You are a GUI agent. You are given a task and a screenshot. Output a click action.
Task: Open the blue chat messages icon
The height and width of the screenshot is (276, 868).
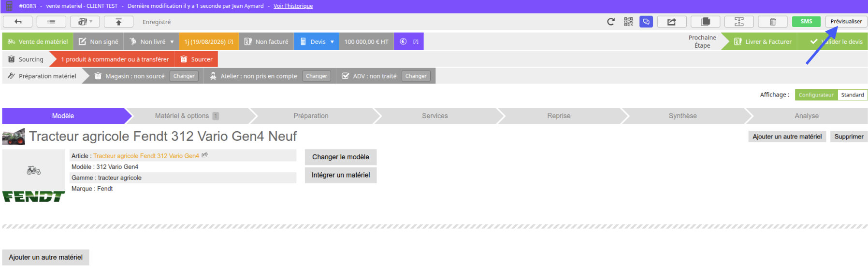pos(646,22)
